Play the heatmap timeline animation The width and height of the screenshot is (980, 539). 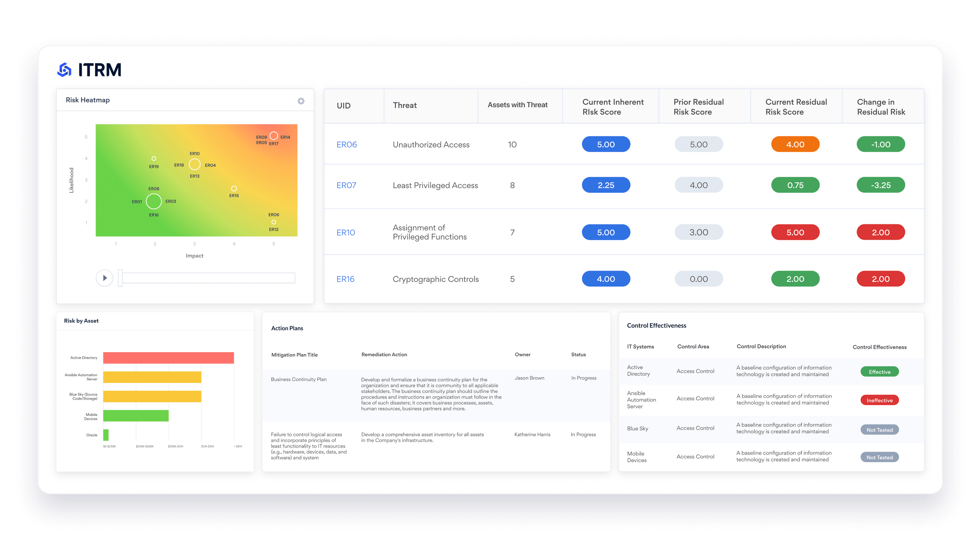pyautogui.click(x=104, y=278)
